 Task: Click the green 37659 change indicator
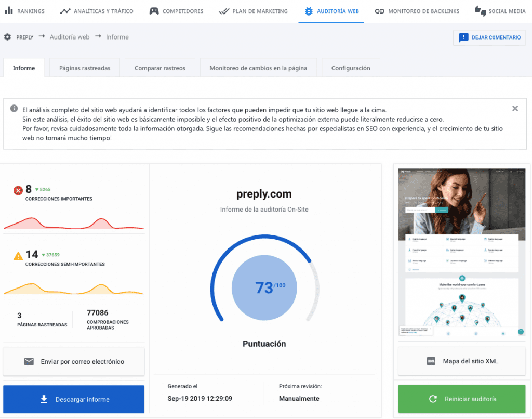pos(50,255)
